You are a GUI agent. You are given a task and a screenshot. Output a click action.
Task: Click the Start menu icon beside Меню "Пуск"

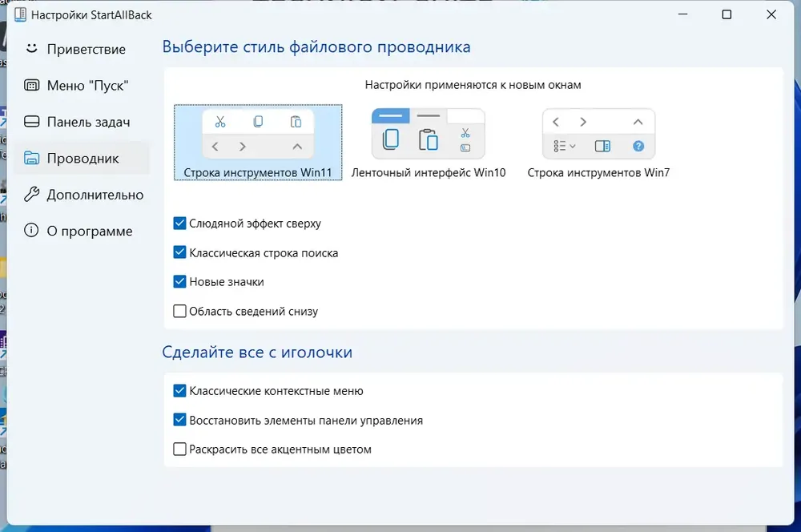coord(32,86)
